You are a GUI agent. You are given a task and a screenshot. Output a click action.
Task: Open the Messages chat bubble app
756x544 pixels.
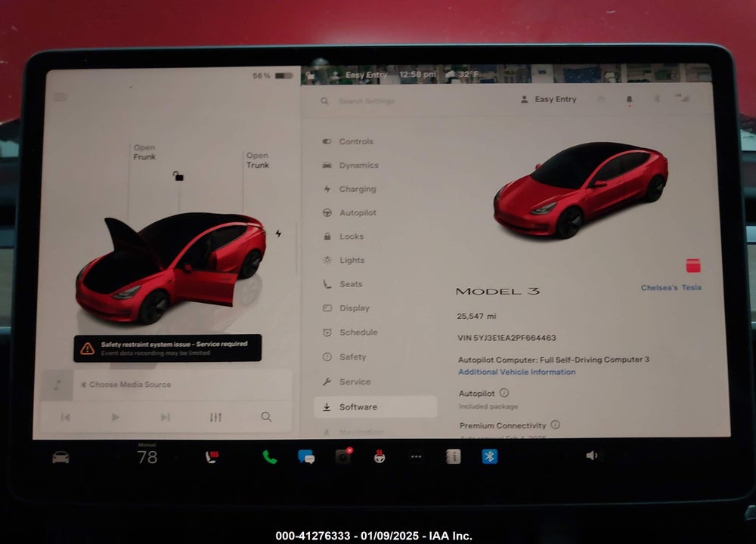point(307,457)
